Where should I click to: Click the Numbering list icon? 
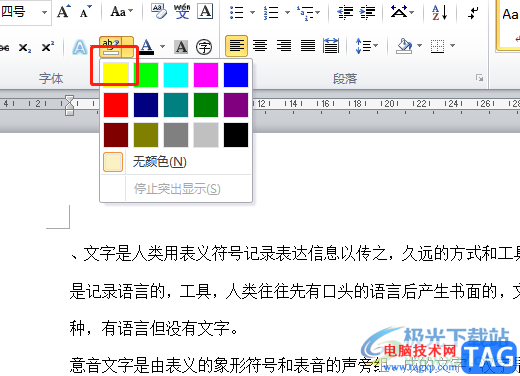[x=271, y=13]
